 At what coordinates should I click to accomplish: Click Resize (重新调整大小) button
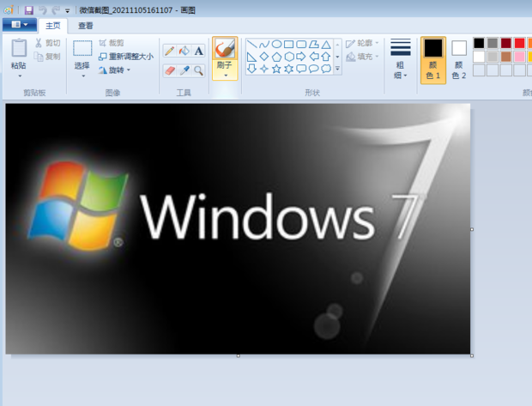point(126,57)
